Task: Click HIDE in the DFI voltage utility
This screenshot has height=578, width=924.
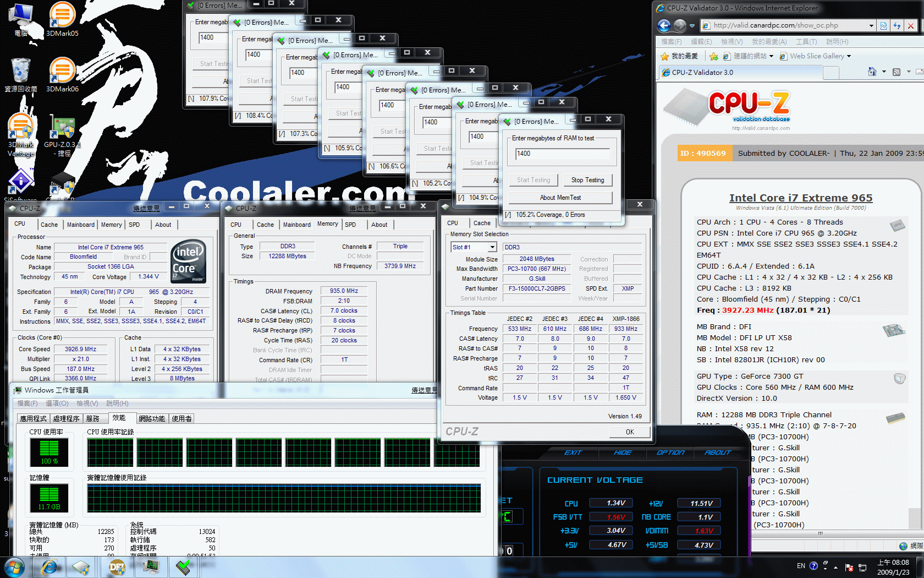Action: [x=623, y=452]
